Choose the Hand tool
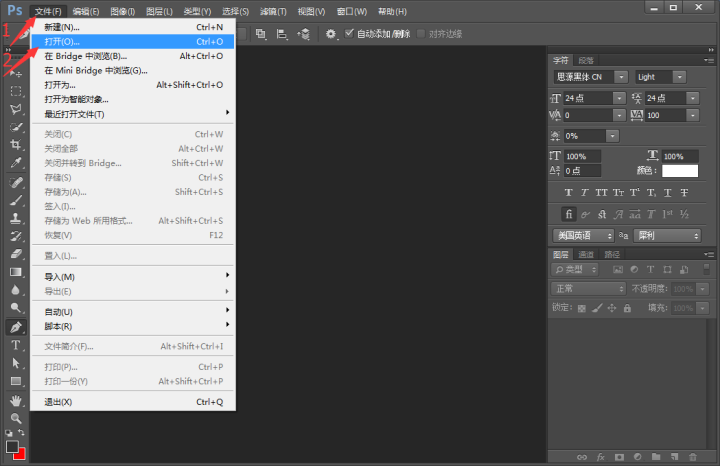 tap(16, 400)
